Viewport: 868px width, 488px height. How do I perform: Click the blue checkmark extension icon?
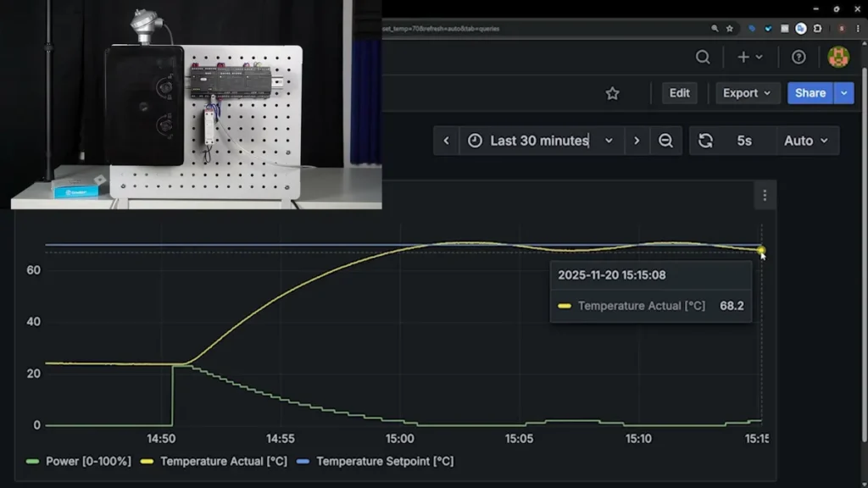[x=768, y=29]
